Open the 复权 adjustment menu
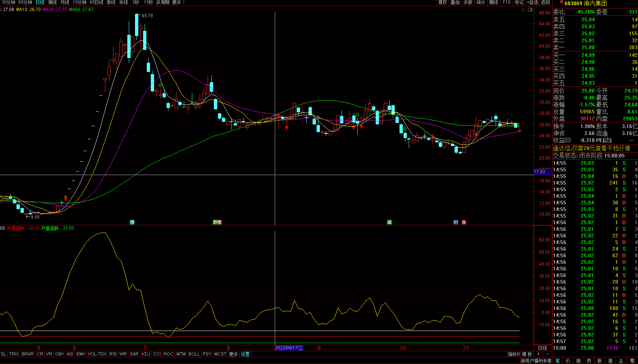 click(x=443, y=3)
